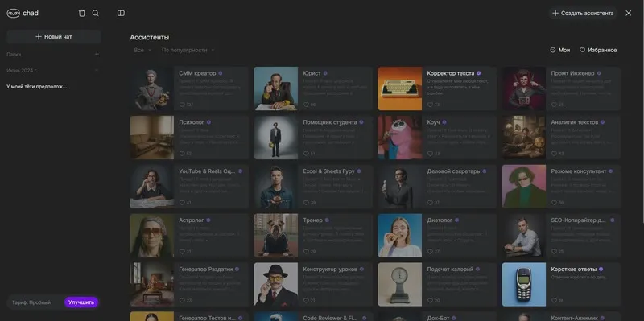Like the СММ креатор assistant heart
644x321 pixels.
click(182, 105)
